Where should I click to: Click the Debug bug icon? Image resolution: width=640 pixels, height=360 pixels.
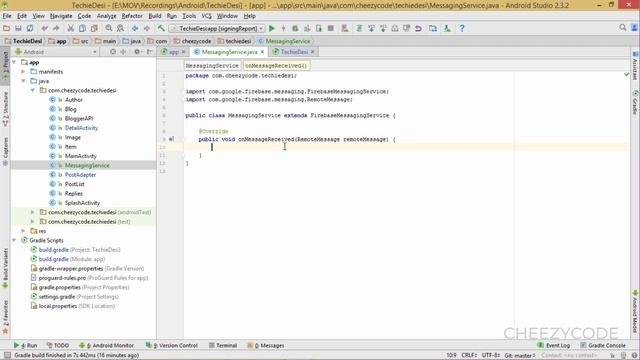tap(295, 28)
